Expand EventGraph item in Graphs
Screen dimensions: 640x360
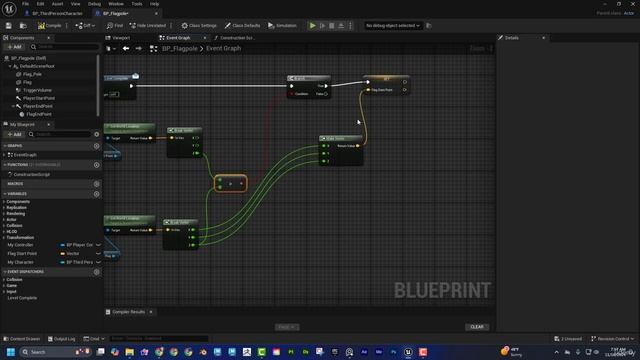(4, 155)
